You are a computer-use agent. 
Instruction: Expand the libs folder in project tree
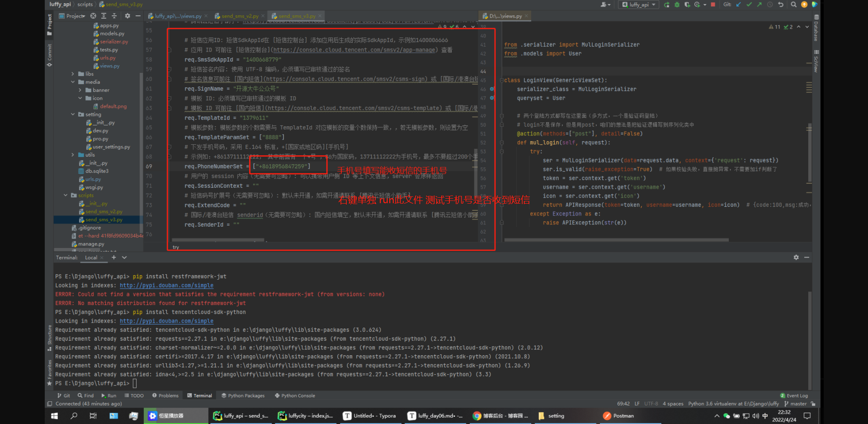tap(73, 74)
